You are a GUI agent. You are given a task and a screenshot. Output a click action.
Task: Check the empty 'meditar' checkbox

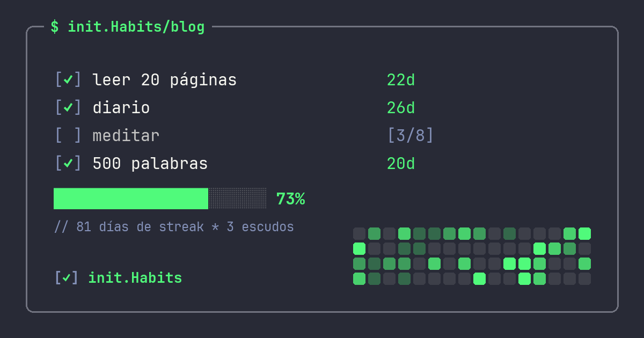(x=68, y=136)
